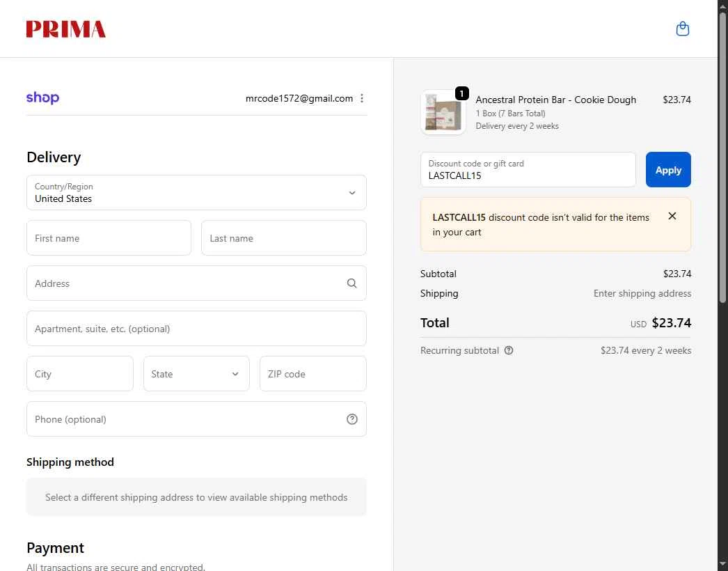This screenshot has height=571, width=728.
Task: Click the phone field help icon
Action: point(352,419)
